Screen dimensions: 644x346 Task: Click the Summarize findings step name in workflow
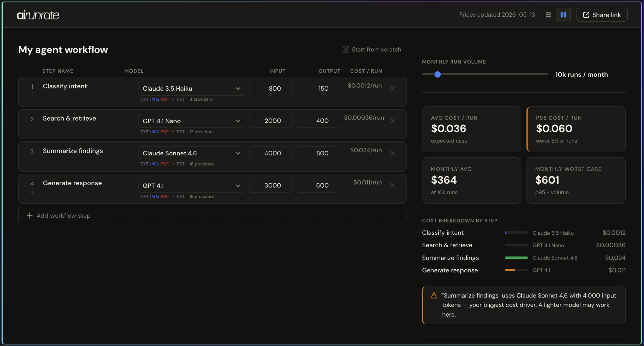(x=73, y=151)
